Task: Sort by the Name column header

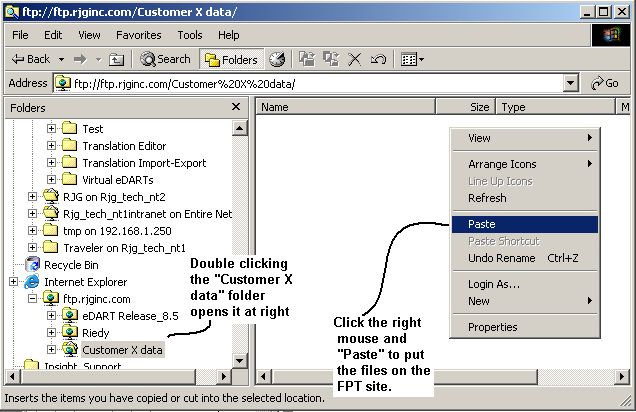Action: 346,107
